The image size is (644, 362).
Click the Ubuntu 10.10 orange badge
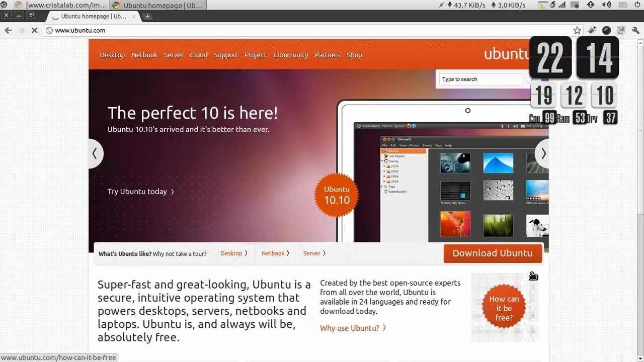[x=337, y=195]
